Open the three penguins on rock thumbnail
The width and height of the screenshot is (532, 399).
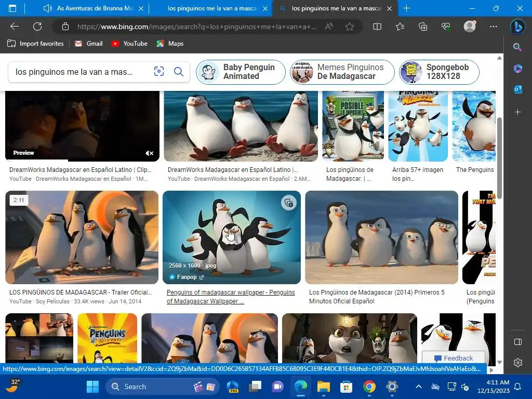point(241,126)
